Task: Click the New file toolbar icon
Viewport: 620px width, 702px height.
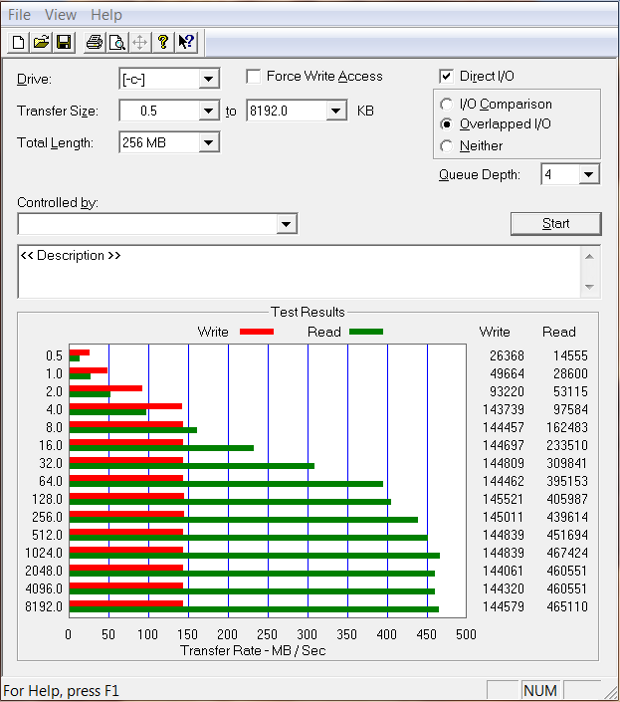Action: point(18,42)
